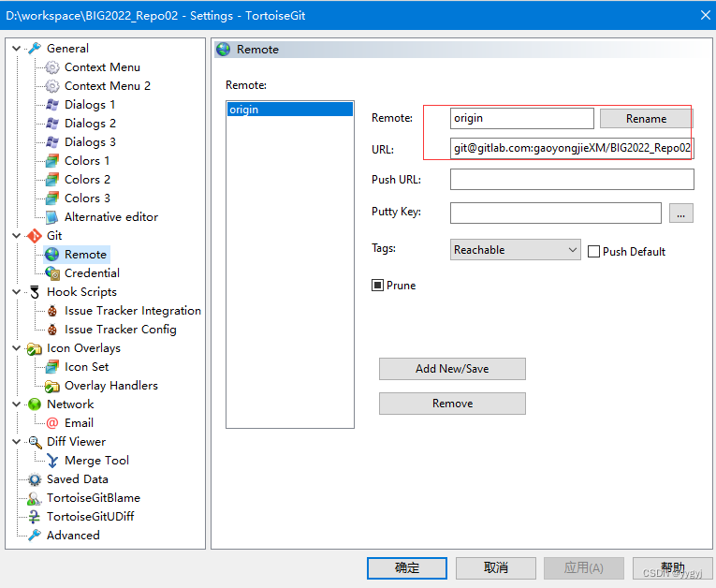Collapse the Diff Viewer tree node
The width and height of the screenshot is (716, 588).
17,442
